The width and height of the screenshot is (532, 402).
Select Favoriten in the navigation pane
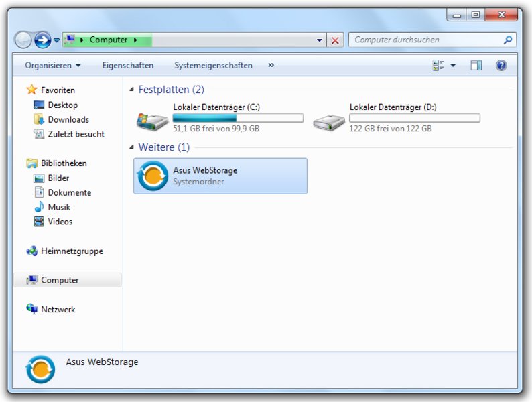coord(58,90)
